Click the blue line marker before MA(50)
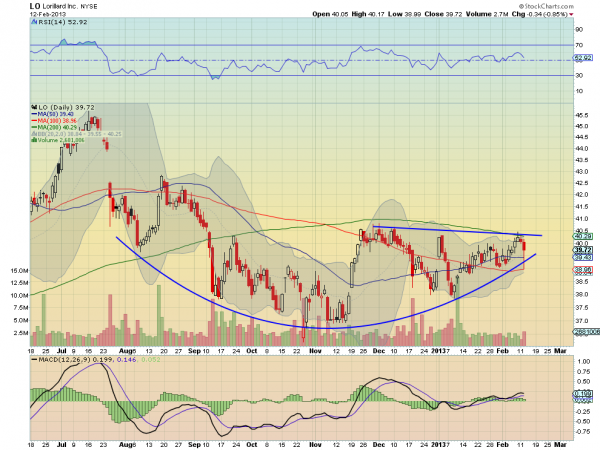Screen dimensions: 600x450 34,114
